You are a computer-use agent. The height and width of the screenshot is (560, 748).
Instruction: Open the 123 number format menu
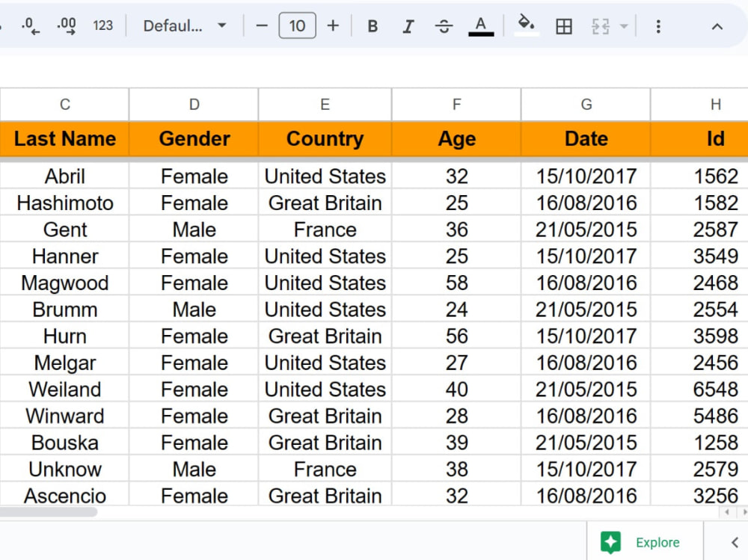pyautogui.click(x=103, y=25)
